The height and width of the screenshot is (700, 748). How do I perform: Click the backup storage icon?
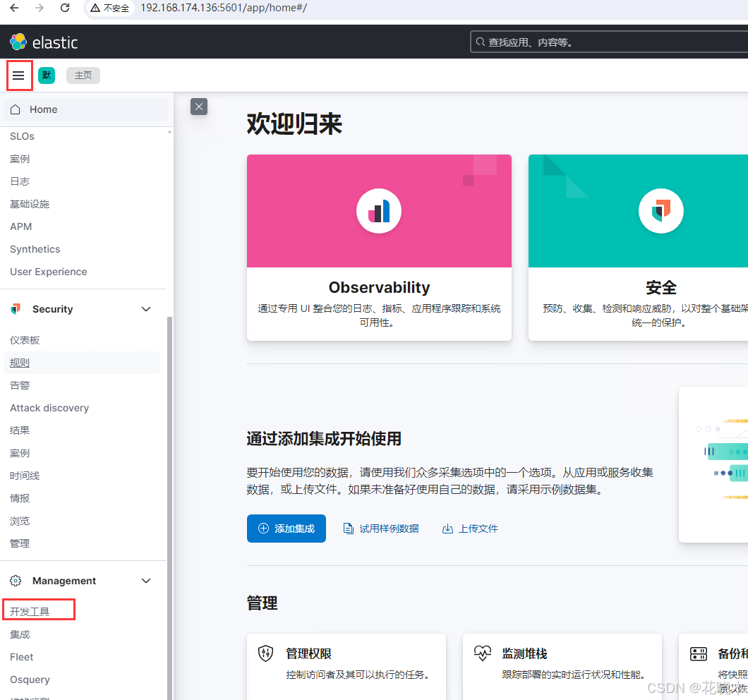pyautogui.click(x=699, y=653)
